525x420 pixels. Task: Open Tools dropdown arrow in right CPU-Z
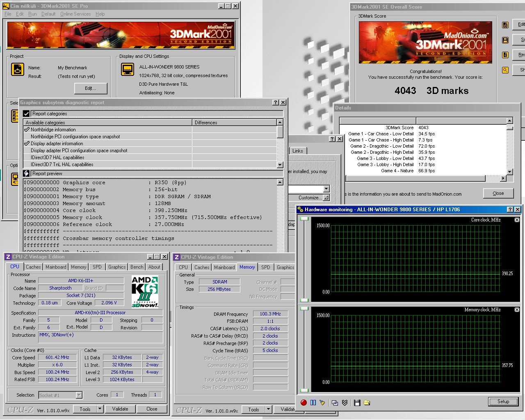click(x=269, y=409)
